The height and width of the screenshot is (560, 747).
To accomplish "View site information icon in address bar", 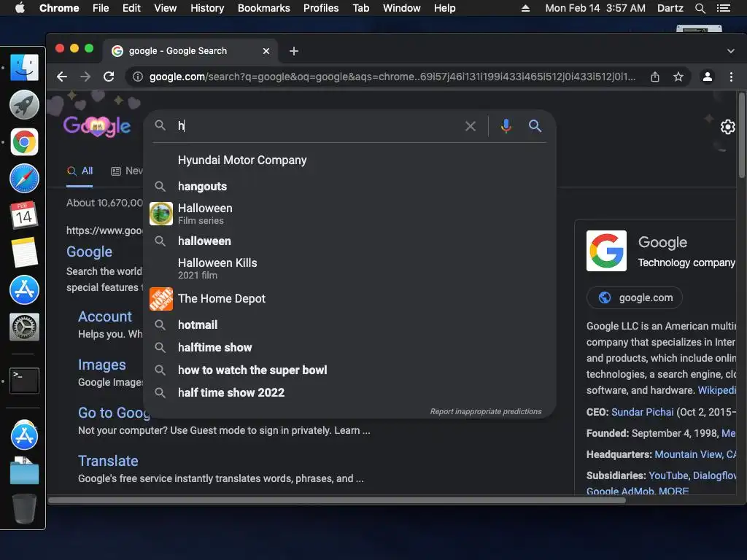I will [138, 77].
